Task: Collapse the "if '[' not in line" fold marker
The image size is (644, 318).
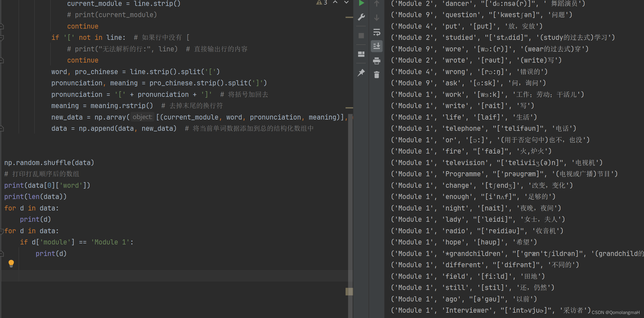Action: [2, 38]
